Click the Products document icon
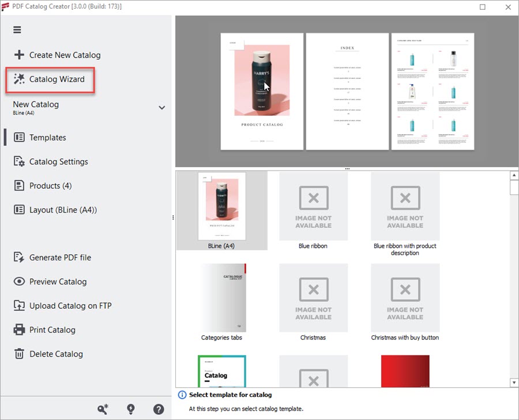This screenshot has width=519, height=420. pyautogui.click(x=19, y=186)
